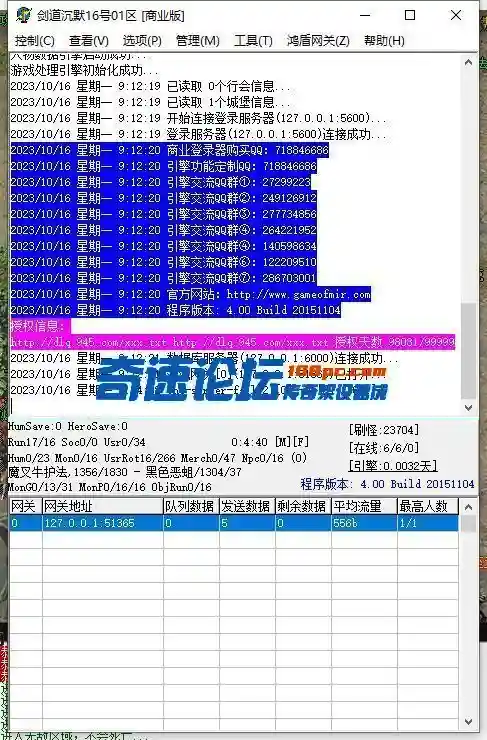
Task: Click the 登录服务器 连接成功 log line
Action: pyautogui.click(x=198, y=135)
